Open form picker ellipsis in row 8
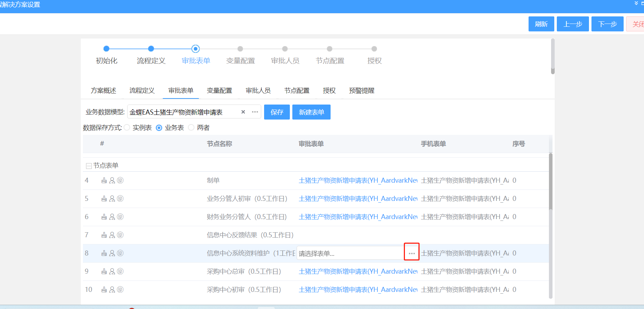Viewport: 644px width, 309px height. [411, 253]
